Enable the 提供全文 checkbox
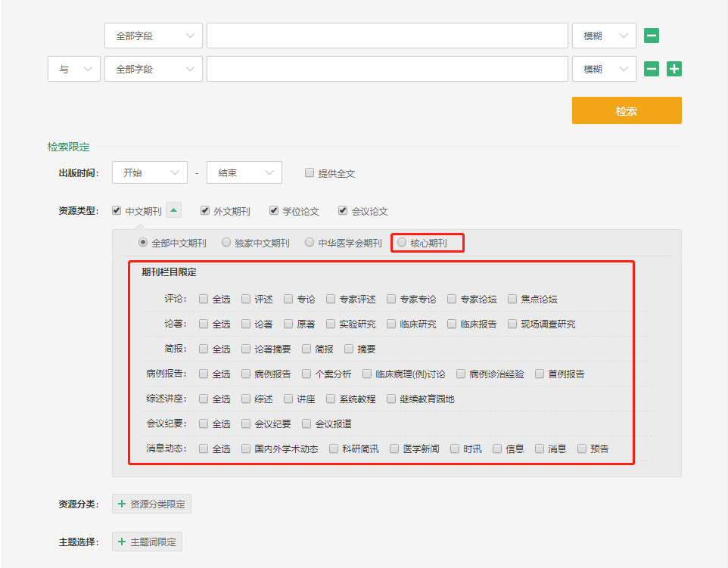Screen dimensions: 728x568 310,172
